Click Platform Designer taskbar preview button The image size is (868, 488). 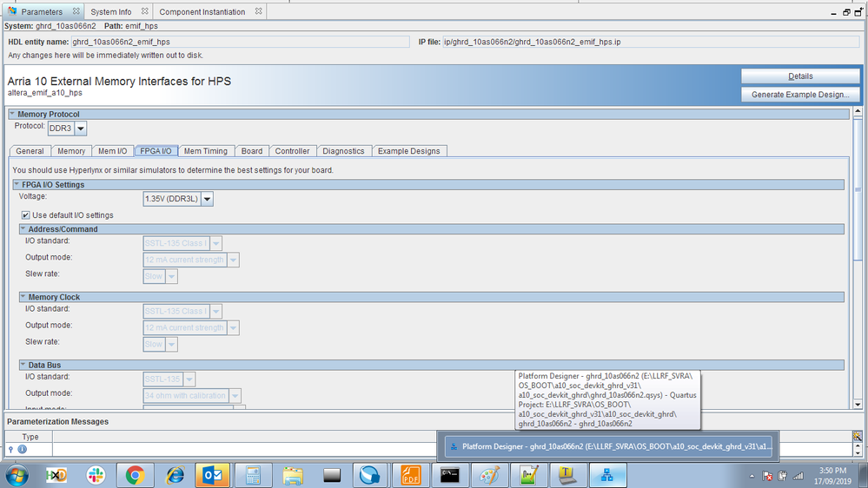609,446
